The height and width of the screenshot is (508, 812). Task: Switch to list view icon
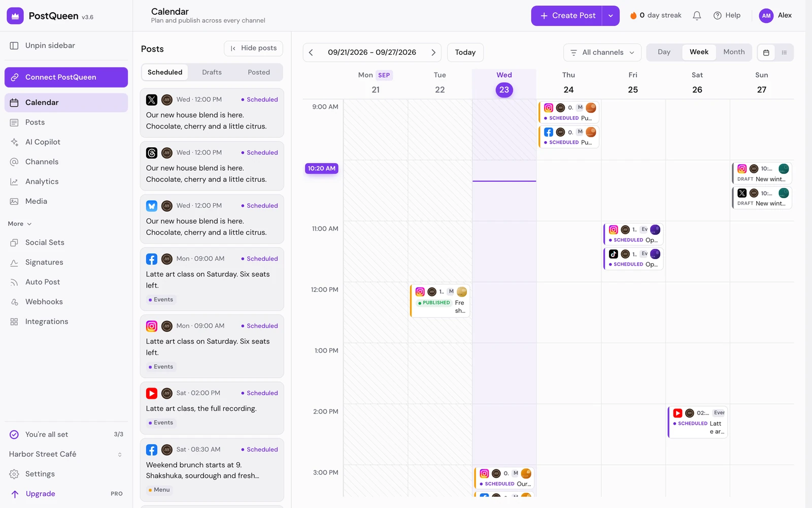coord(784,52)
